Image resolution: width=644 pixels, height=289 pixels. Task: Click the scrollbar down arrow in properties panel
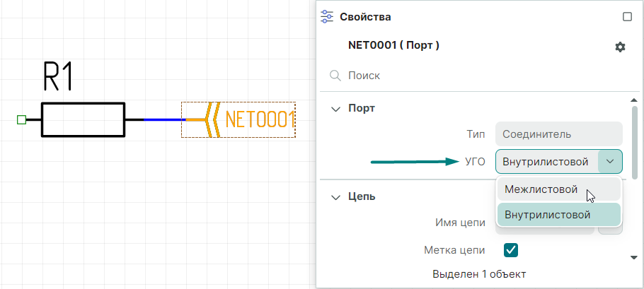(x=634, y=258)
